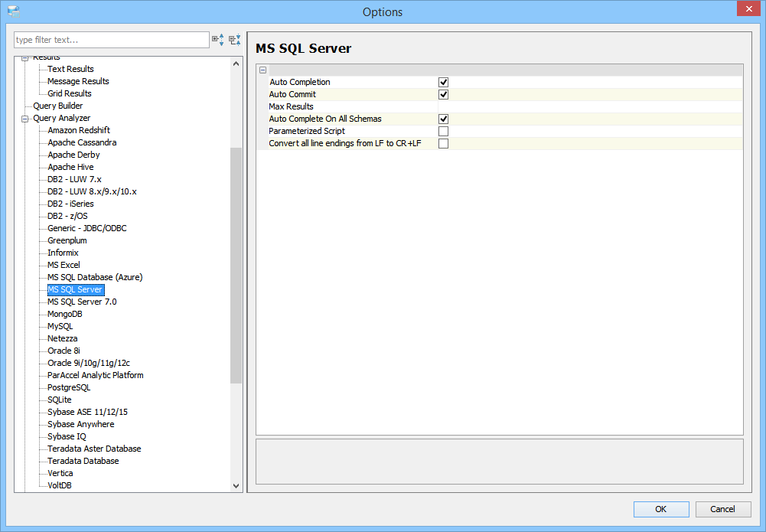Collapse the Query Analyzer tree node
Viewport: 766px width, 532px height.
[25, 119]
